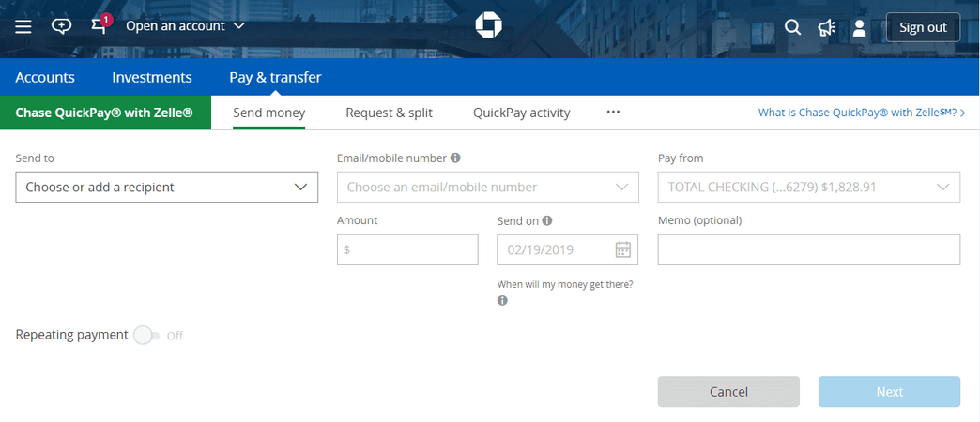Open the profile person icon
The height and width of the screenshot is (422, 980).
click(x=859, y=27)
